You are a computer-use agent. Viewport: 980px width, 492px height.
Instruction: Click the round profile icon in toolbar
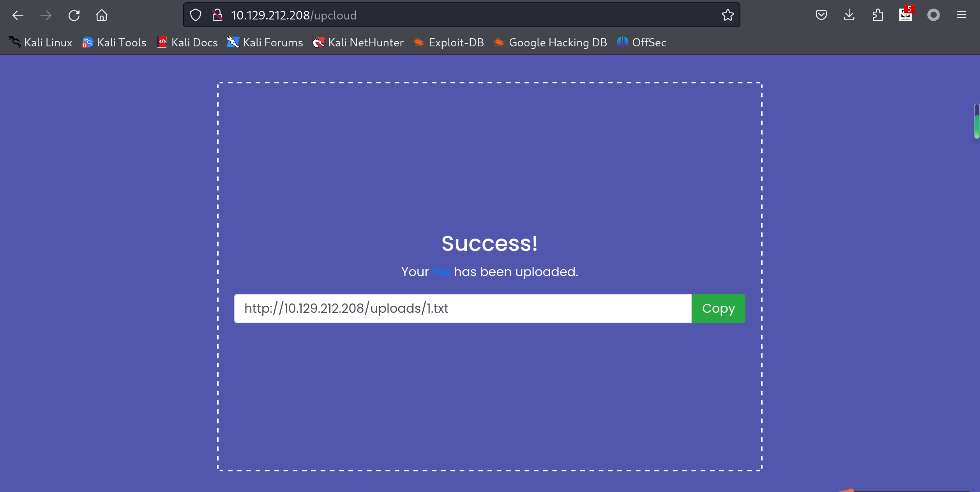933,15
